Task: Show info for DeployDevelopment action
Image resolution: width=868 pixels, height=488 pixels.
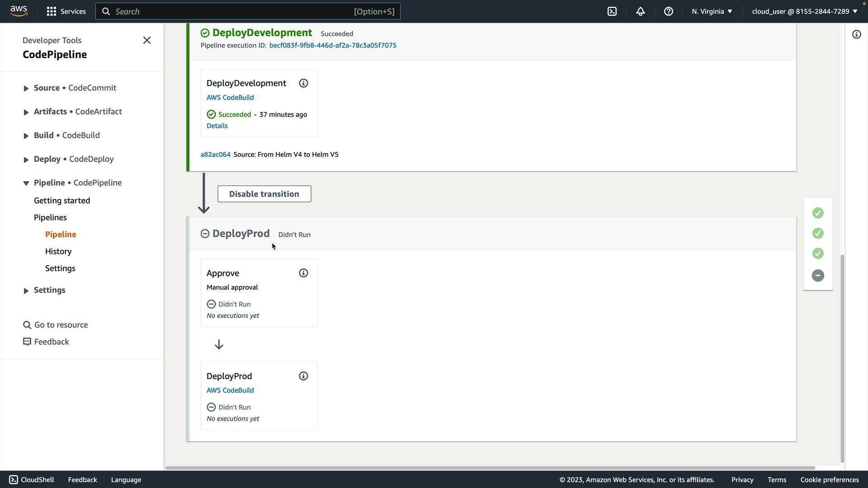Action: tap(303, 83)
